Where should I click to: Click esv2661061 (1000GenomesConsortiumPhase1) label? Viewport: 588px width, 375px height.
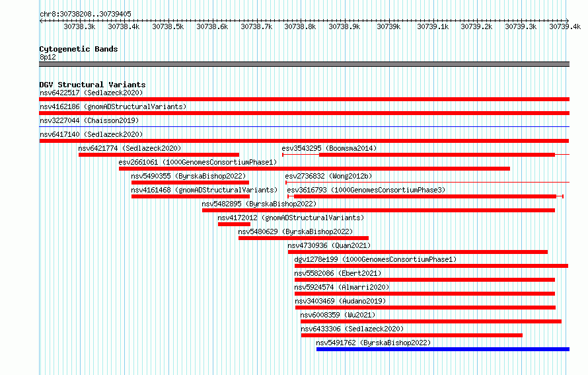[x=198, y=162]
